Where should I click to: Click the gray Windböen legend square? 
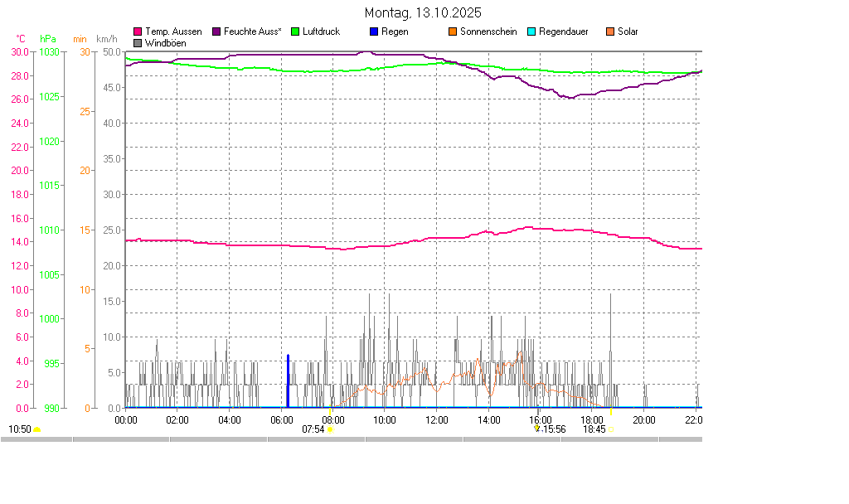(x=138, y=42)
